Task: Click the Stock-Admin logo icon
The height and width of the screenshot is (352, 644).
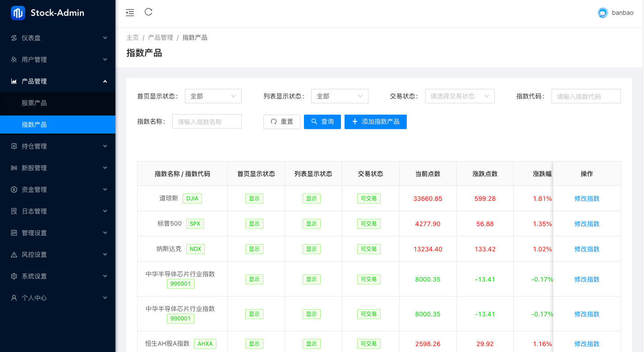Action: click(x=18, y=13)
